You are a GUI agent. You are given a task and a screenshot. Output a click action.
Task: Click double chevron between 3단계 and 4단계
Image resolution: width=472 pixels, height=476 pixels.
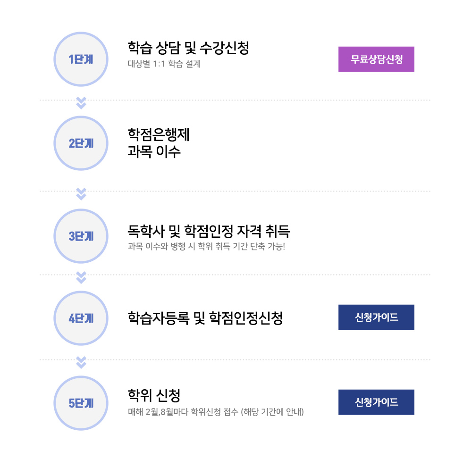(81, 277)
